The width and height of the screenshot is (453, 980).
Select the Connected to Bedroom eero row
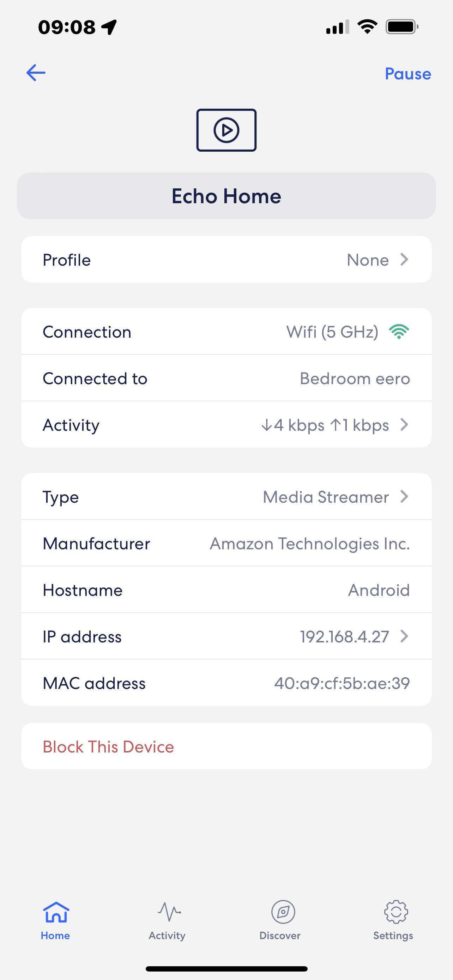click(x=226, y=379)
